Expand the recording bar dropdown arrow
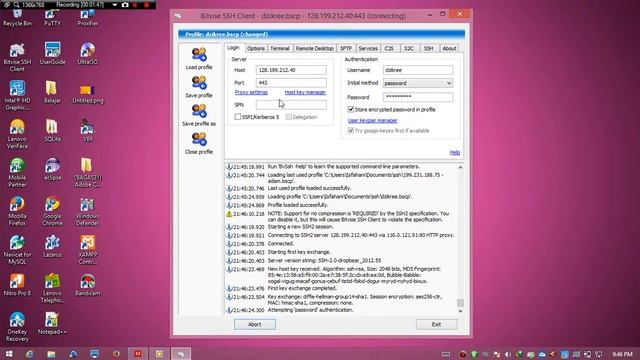640x360 pixels. [x=115, y=5]
